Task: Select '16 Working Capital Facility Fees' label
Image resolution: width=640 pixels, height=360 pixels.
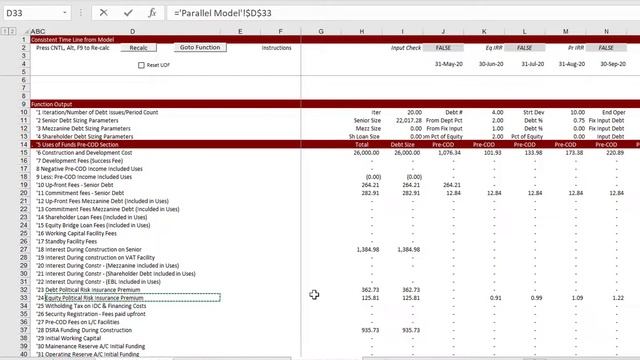Action: 76,233
